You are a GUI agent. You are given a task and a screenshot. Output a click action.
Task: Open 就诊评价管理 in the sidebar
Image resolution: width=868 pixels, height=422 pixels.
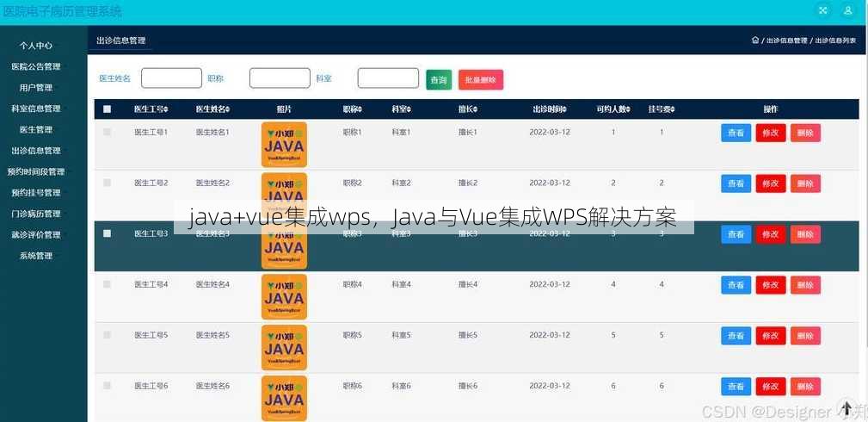(x=36, y=235)
